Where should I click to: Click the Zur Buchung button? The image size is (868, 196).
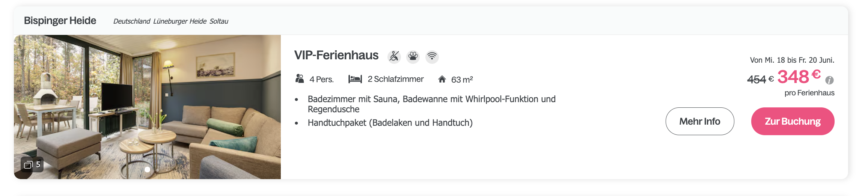793,121
